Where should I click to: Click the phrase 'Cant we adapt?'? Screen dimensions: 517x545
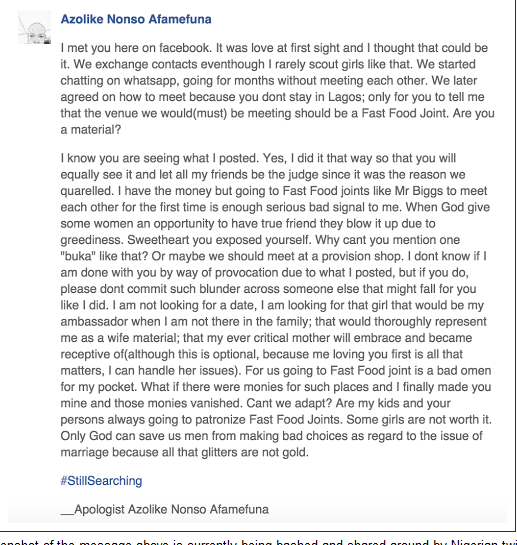tap(289, 403)
